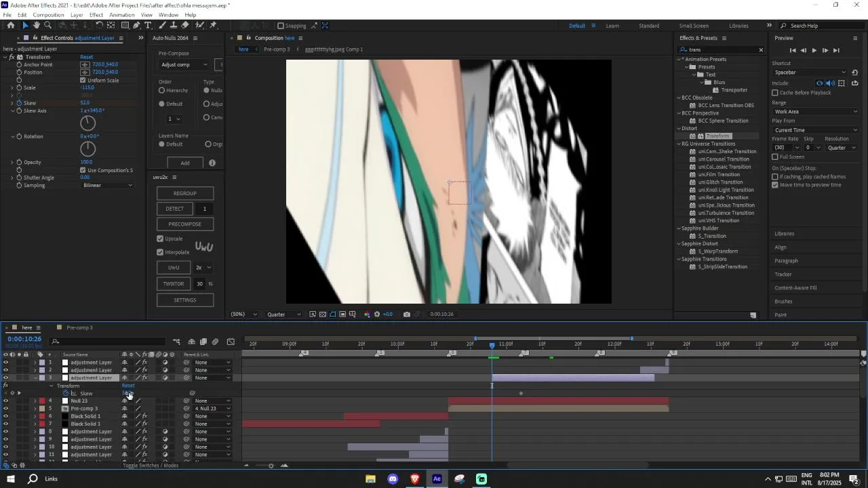Uncheck the Upscale checkbox

160,239
